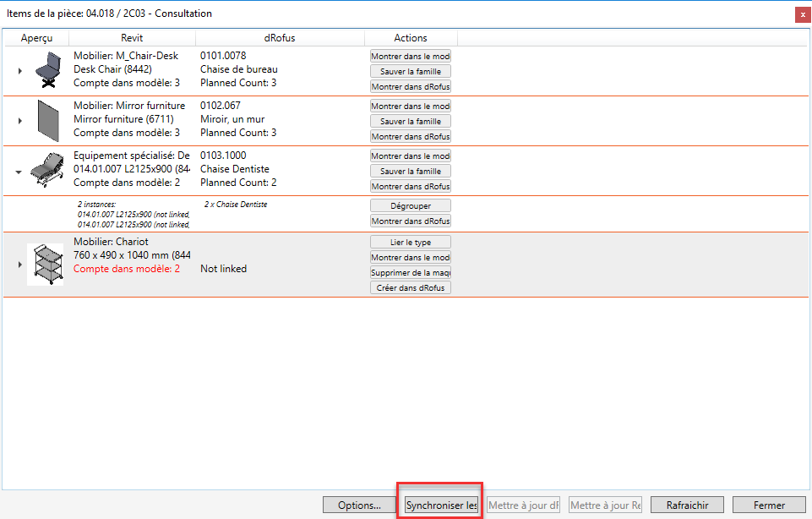Screen dimensions: 812x519
Task: Expand the Chariot item row
Action: pyautogui.click(x=19, y=265)
